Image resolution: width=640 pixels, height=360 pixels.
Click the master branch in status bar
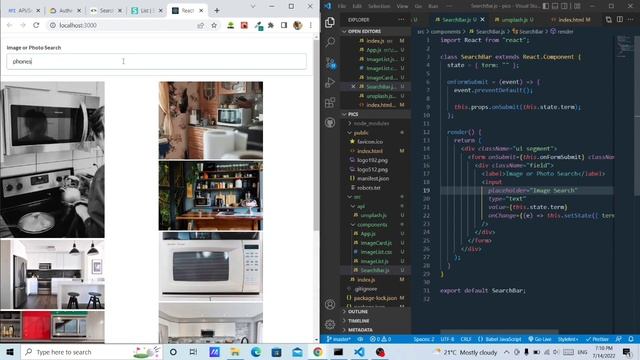click(x=339, y=339)
